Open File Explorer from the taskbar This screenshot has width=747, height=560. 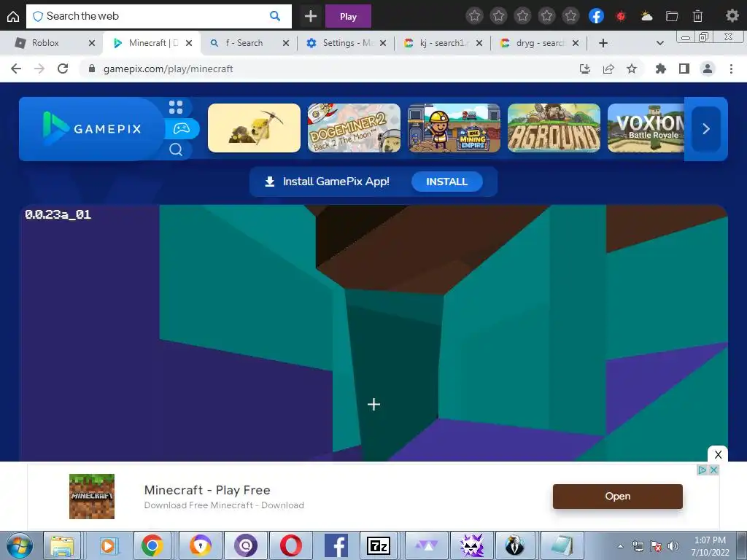[62, 545]
